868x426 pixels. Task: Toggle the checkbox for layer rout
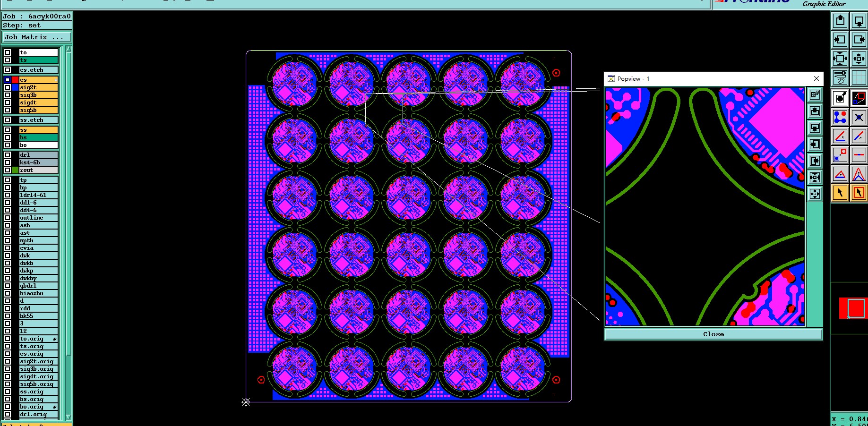click(8, 170)
